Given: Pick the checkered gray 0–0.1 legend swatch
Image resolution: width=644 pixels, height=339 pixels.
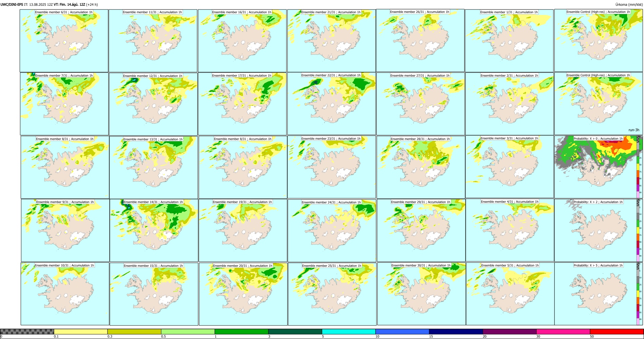Looking at the screenshot, I should point(27,332).
